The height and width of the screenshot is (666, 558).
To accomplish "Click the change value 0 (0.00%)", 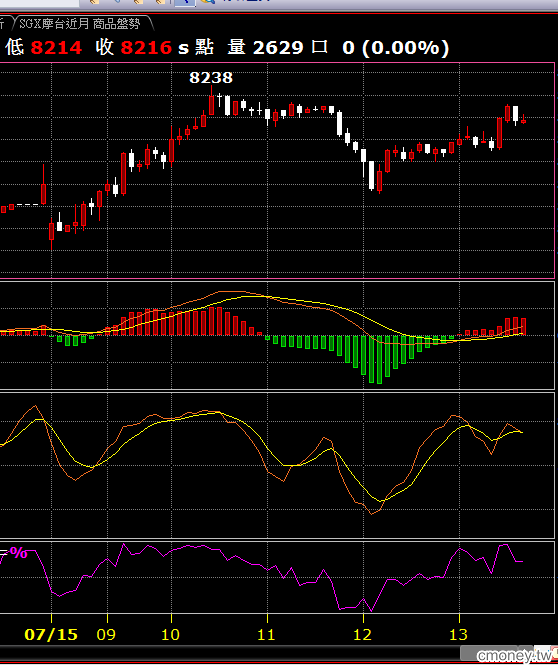I will (395, 48).
